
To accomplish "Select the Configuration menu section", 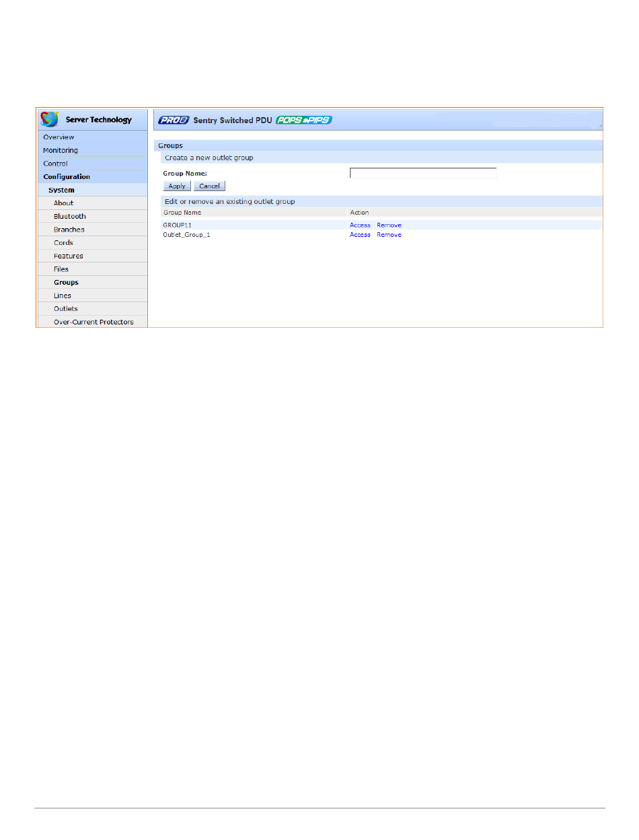I will 91,176.
